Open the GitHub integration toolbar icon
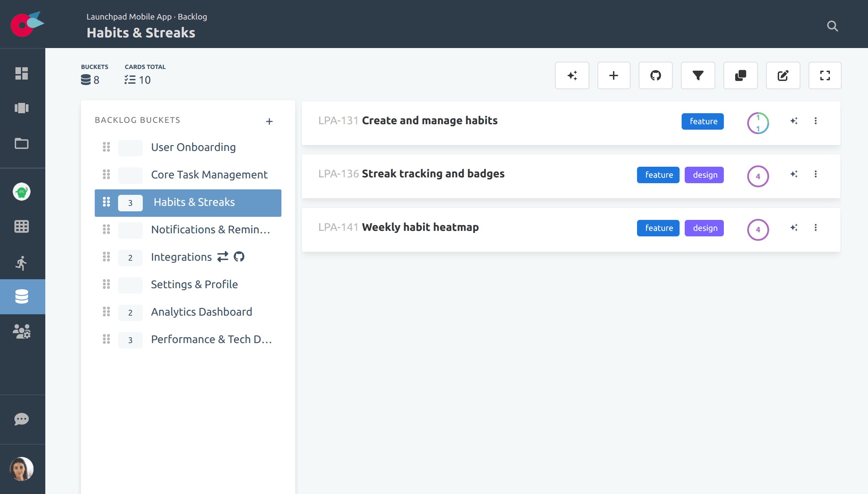This screenshot has height=494, width=868. [656, 75]
